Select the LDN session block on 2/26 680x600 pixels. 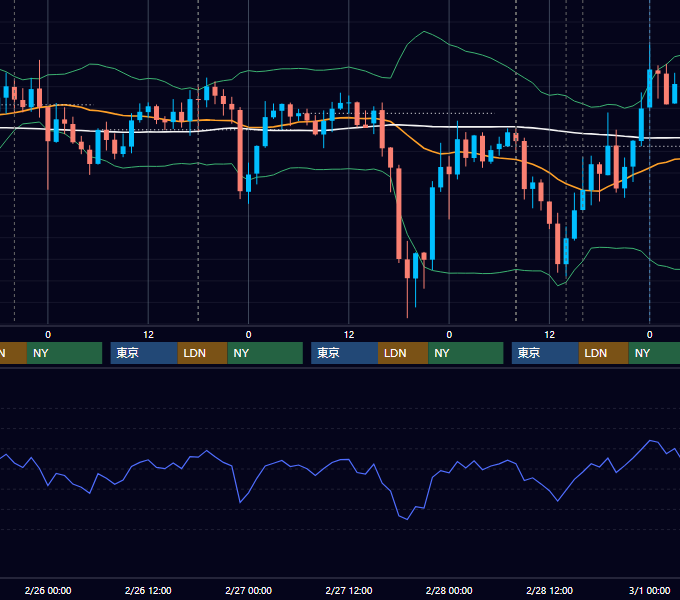click(203, 353)
